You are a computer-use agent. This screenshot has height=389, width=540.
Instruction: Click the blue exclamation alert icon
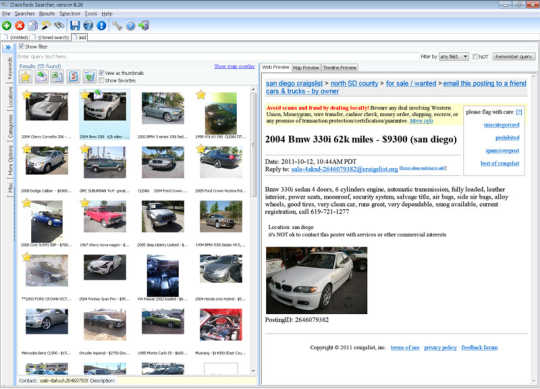point(101,25)
